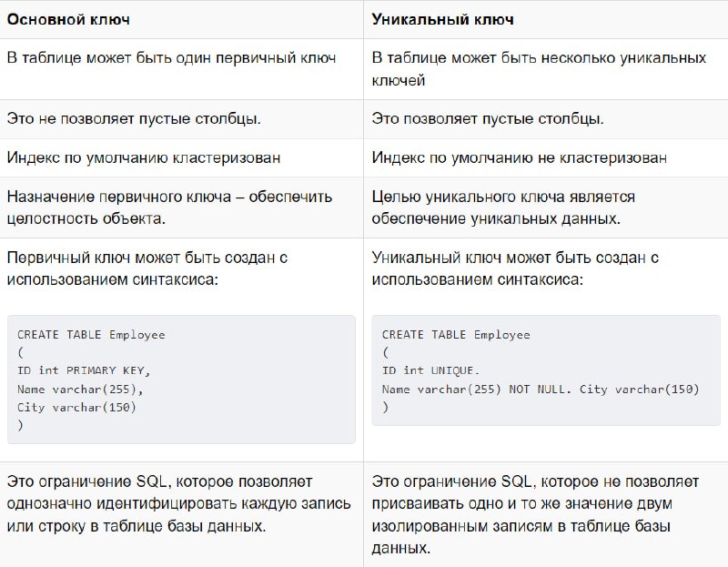
Task: Click the 'NOT NULL' text in right code
Action: click(537, 390)
